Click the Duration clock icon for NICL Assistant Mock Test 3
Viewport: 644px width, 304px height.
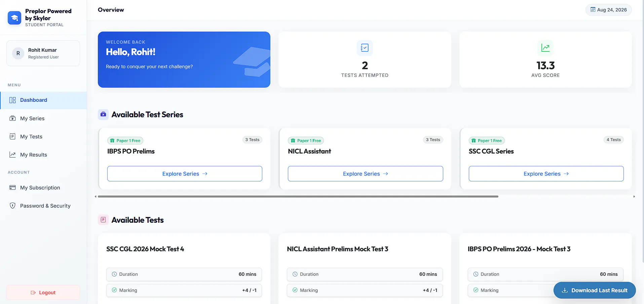(x=295, y=274)
